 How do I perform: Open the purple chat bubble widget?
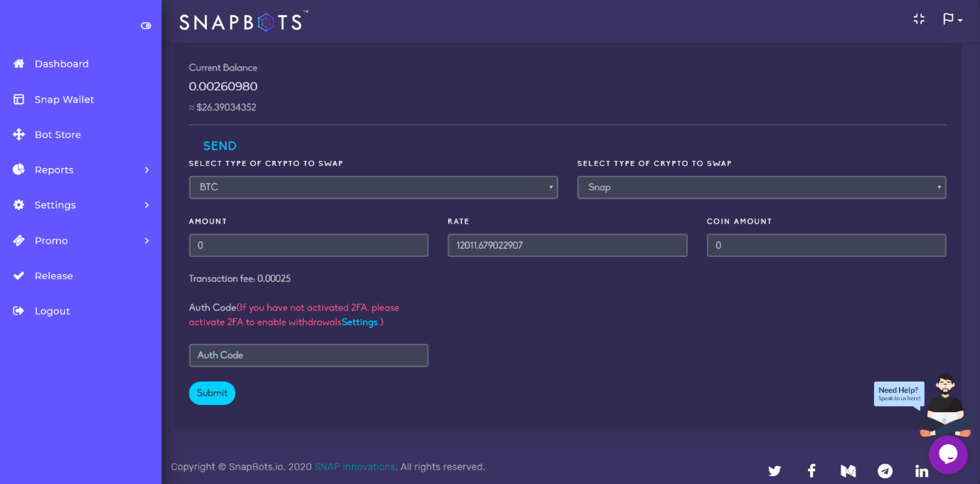click(948, 454)
